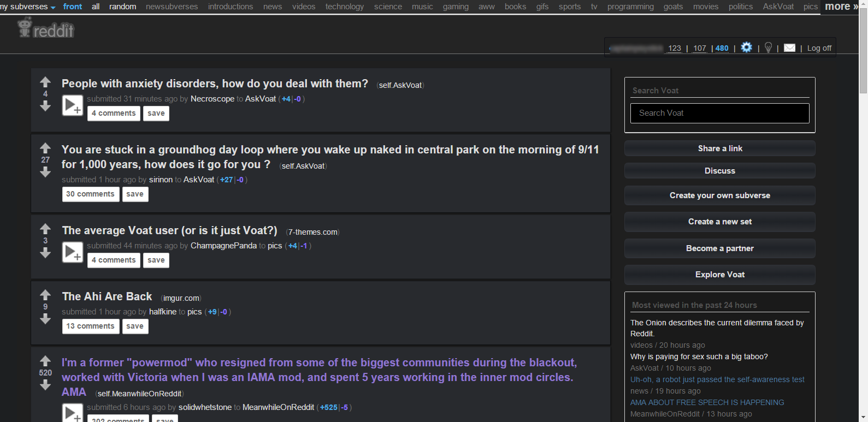Open the envelope inbox icon
This screenshot has width=868, height=422.
coord(789,47)
